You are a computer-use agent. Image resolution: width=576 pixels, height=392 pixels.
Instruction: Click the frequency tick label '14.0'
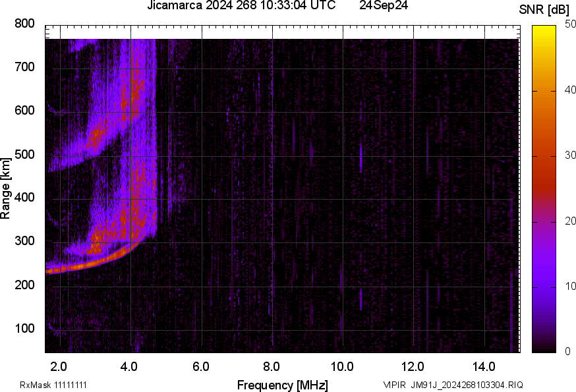point(484,367)
